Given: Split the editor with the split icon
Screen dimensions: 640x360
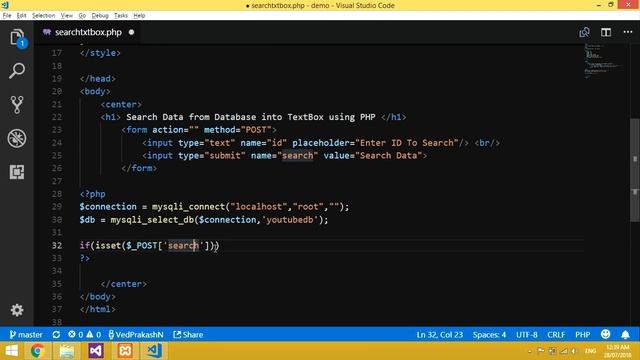Looking at the screenshot, I should [x=606, y=32].
